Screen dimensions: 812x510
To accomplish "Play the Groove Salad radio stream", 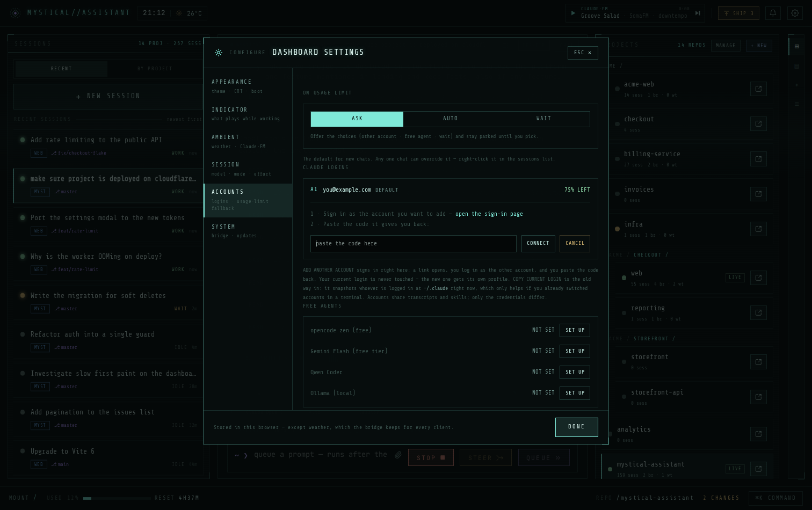I will click(x=573, y=13).
